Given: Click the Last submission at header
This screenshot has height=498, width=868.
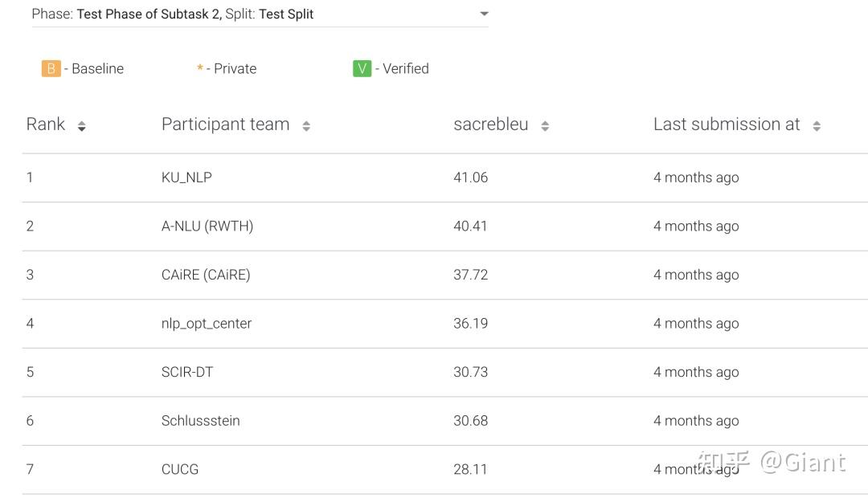Looking at the screenshot, I should tap(727, 124).
